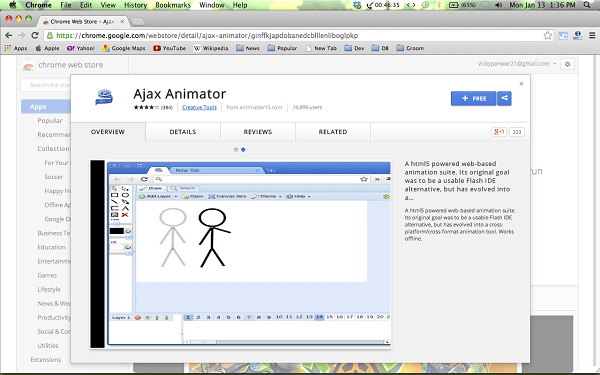Open the New Tab bookmark

coord(321,48)
